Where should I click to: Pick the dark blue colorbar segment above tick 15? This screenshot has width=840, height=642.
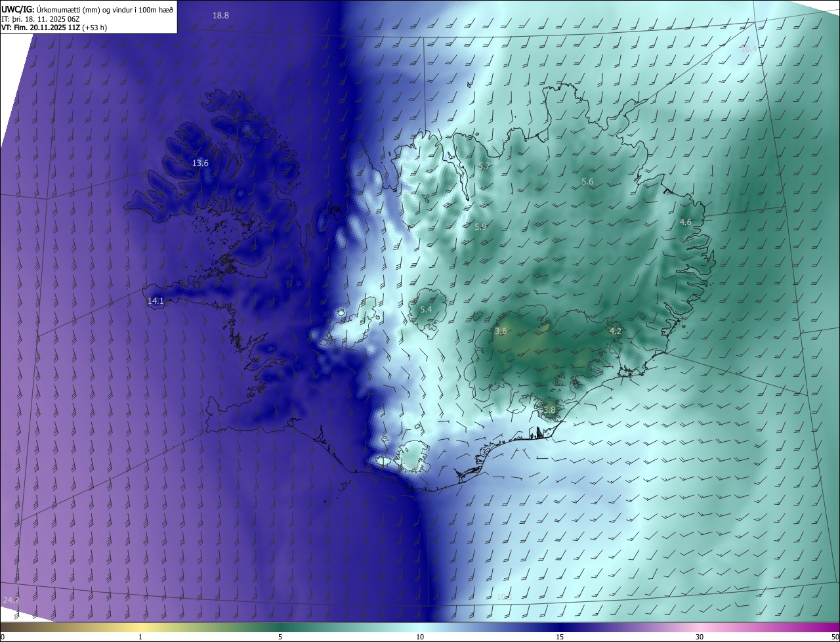click(560, 627)
